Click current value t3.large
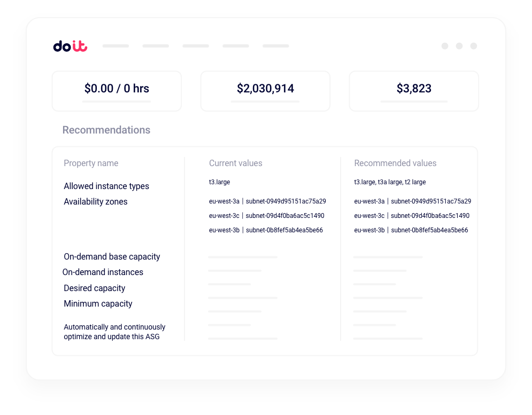532x415 pixels. (x=219, y=182)
